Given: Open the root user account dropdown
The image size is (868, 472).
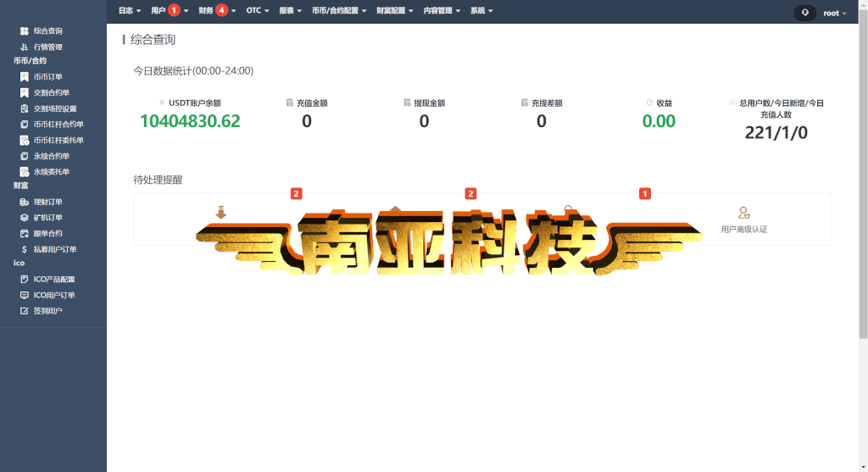Looking at the screenshot, I should pyautogui.click(x=835, y=14).
